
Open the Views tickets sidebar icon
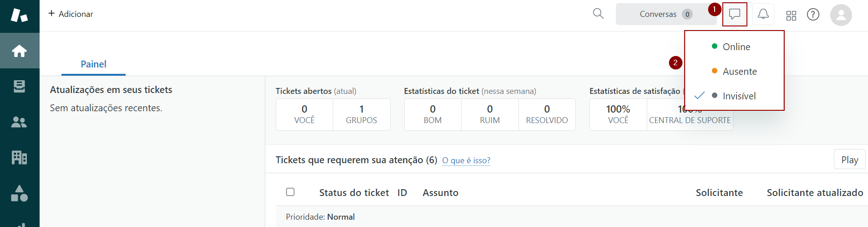point(19,86)
